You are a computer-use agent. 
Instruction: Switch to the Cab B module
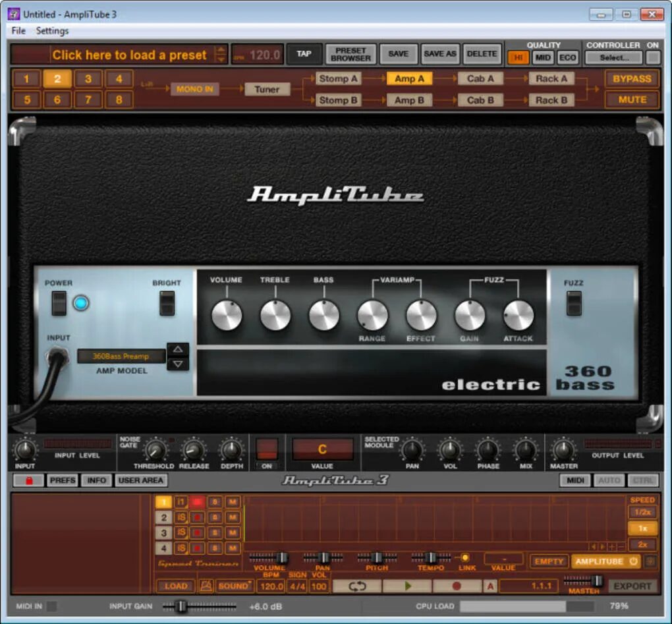480,100
